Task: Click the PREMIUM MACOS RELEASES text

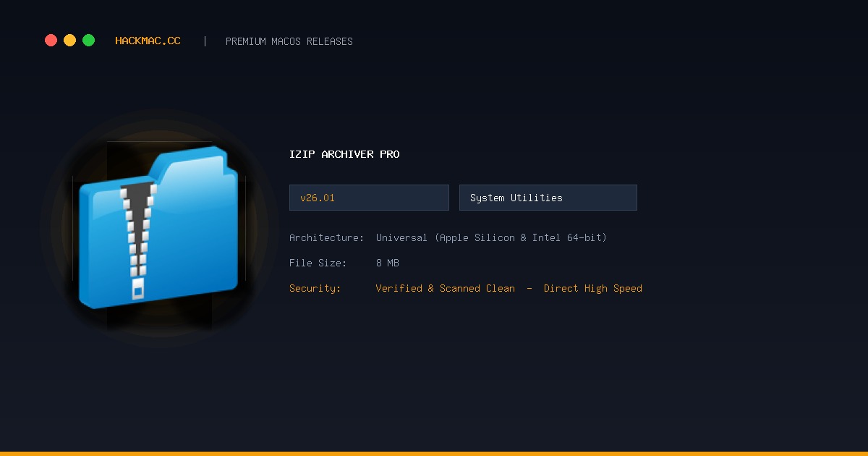Action: tap(289, 41)
